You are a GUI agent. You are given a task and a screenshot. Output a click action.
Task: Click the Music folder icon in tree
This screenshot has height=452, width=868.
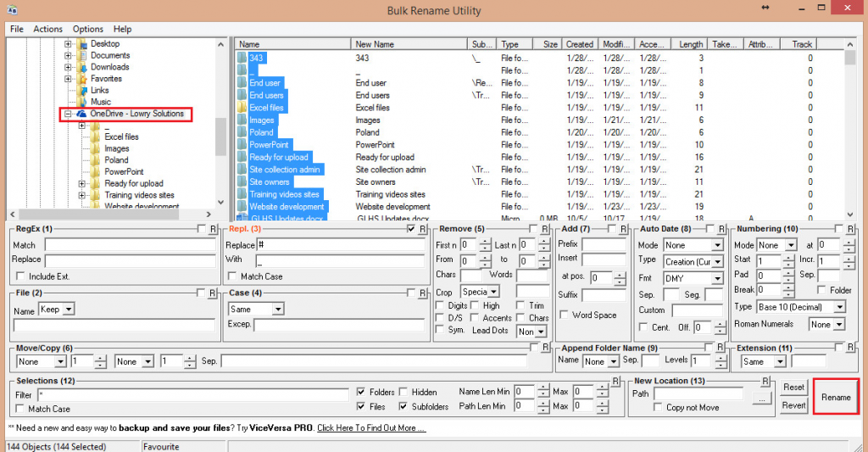coord(82,102)
